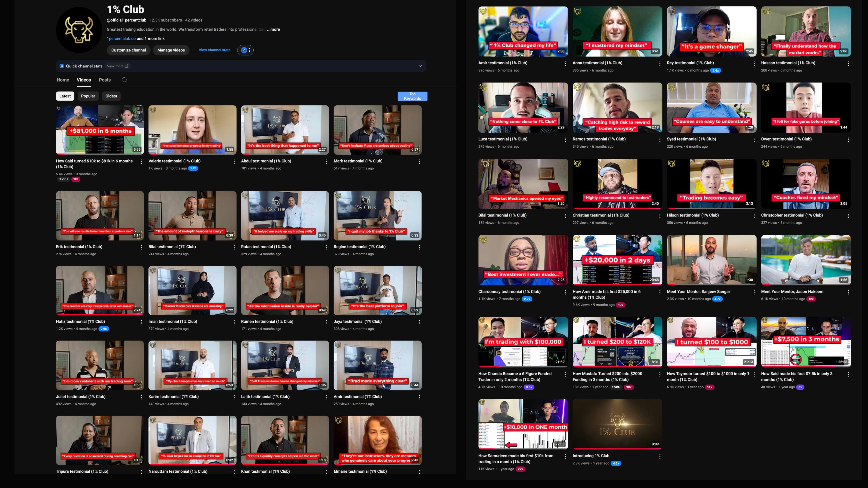Open options menu for Regine testimonial video
868x488 pixels.
pyautogui.click(x=419, y=247)
